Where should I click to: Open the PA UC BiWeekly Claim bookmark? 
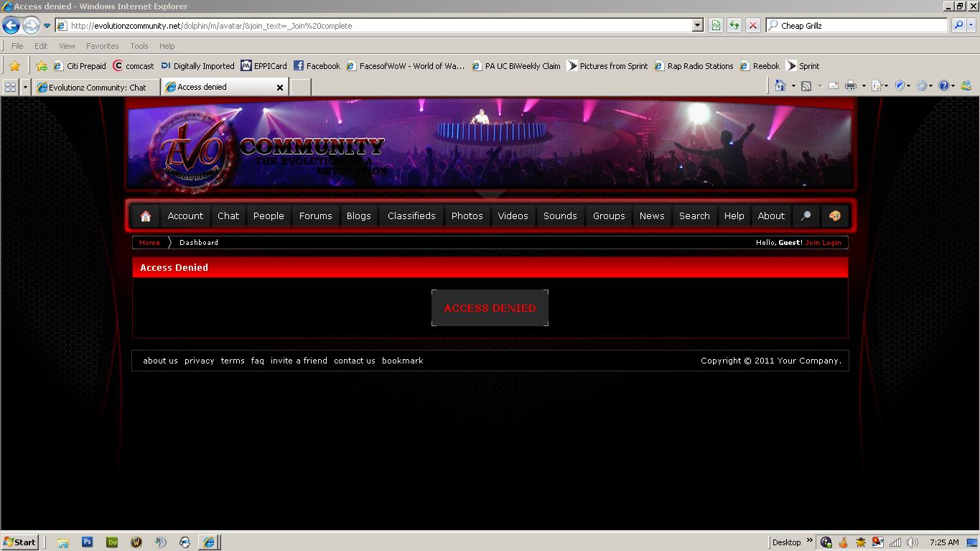click(x=516, y=66)
